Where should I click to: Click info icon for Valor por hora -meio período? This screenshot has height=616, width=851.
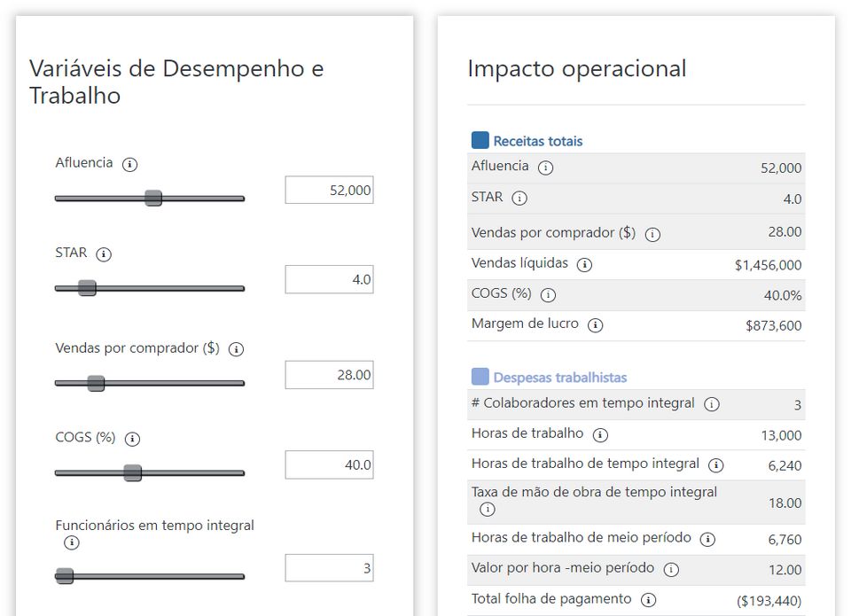(671, 569)
